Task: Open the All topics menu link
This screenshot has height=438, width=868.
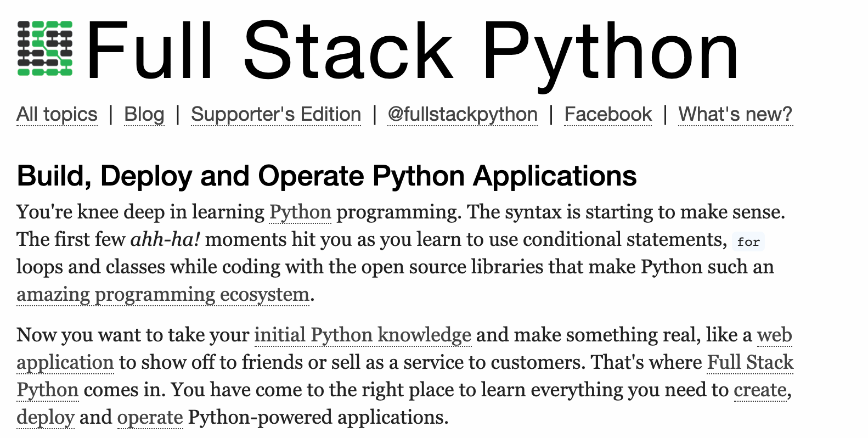Action: point(57,115)
